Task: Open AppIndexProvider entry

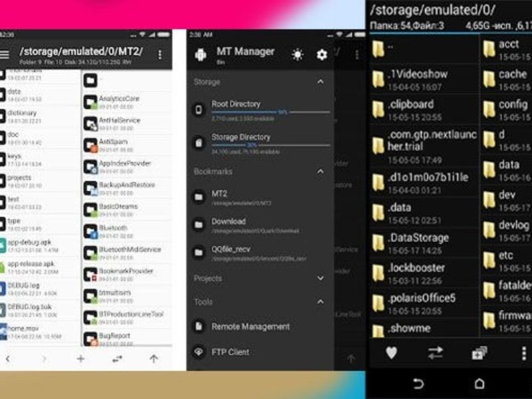Action: 128,167
